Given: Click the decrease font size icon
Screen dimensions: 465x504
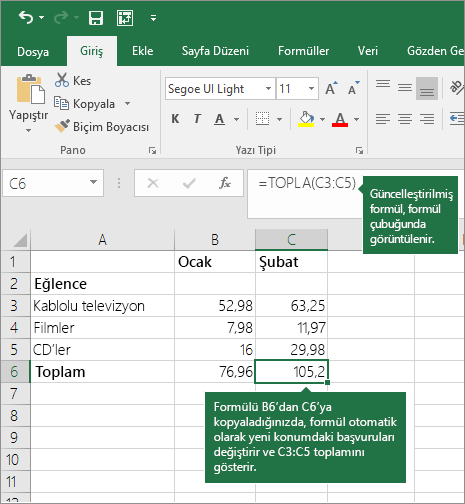Looking at the screenshot, I should (353, 88).
